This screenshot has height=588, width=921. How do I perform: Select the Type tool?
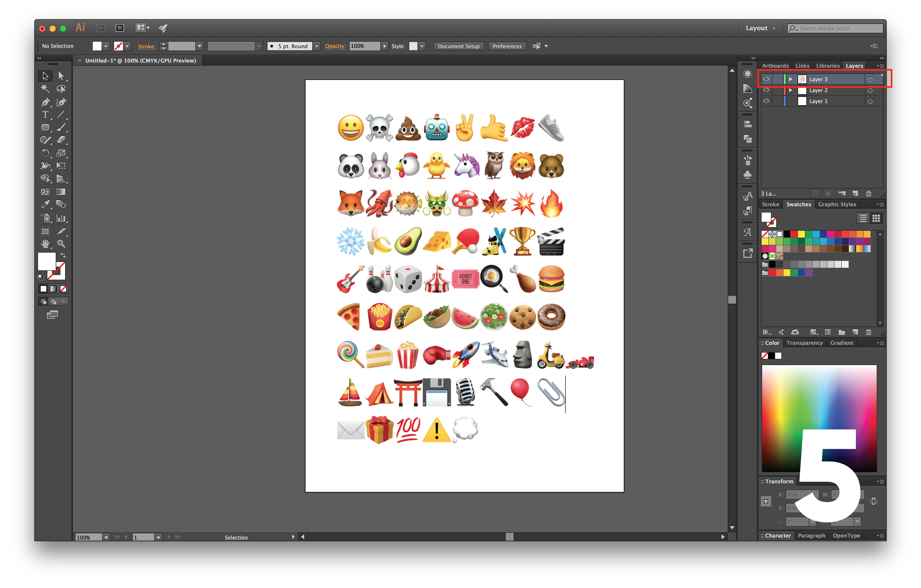[45, 115]
